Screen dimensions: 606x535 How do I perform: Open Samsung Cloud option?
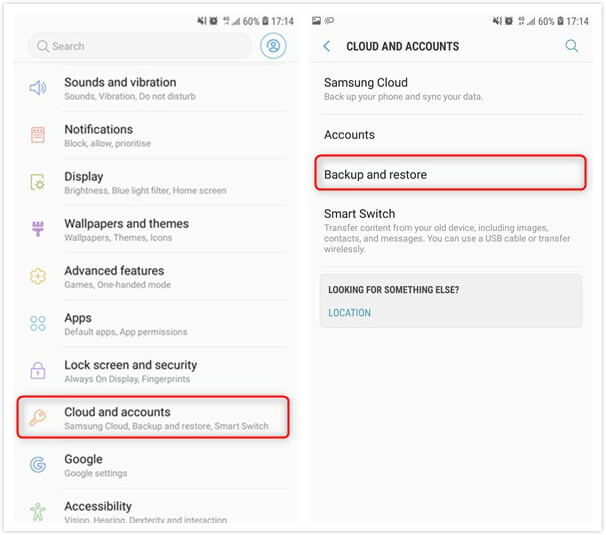tap(450, 89)
